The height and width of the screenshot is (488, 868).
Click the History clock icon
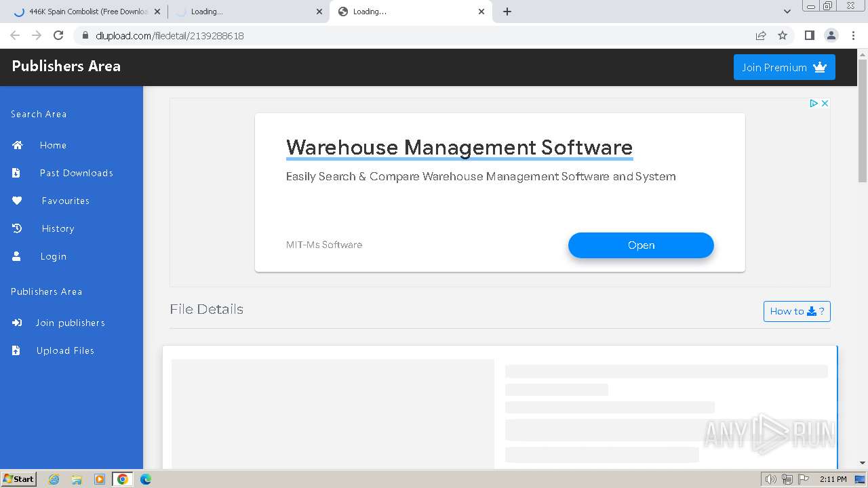click(x=17, y=228)
